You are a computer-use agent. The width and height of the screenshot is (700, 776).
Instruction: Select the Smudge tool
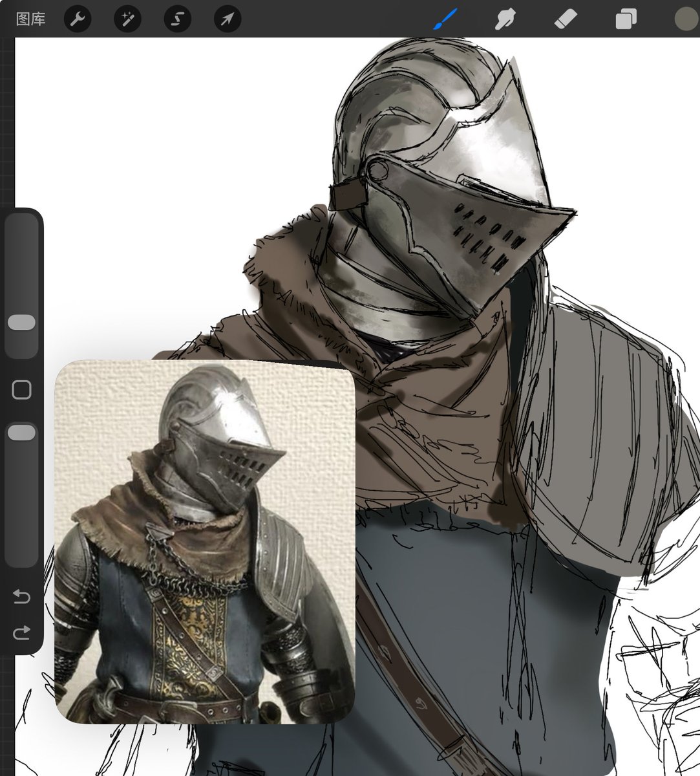[505, 19]
